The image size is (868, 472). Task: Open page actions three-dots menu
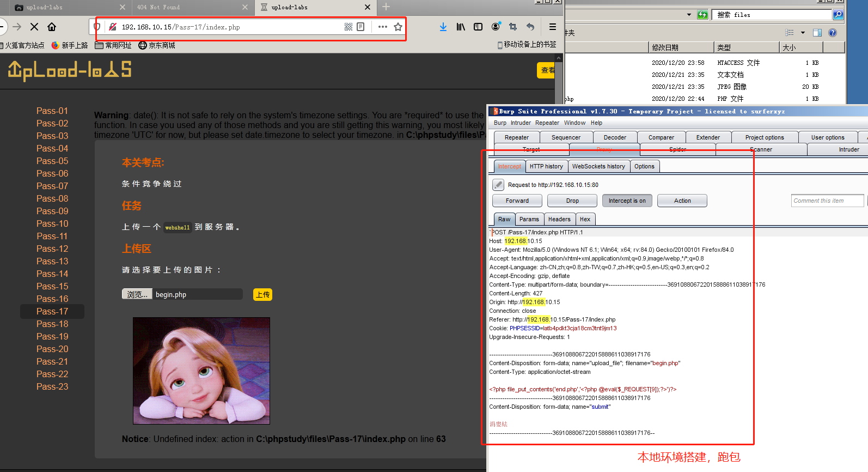tap(383, 27)
